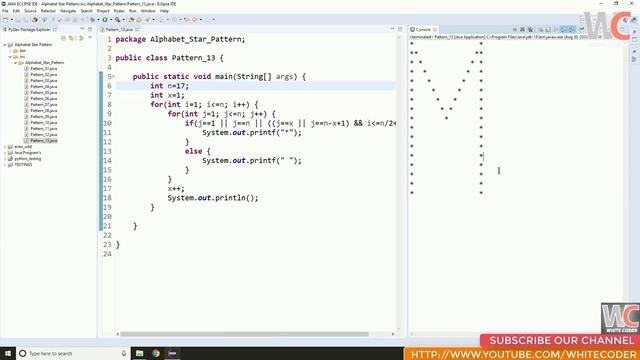This screenshot has width=640, height=360.
Task: Open the Project menu
Action: 103,11
